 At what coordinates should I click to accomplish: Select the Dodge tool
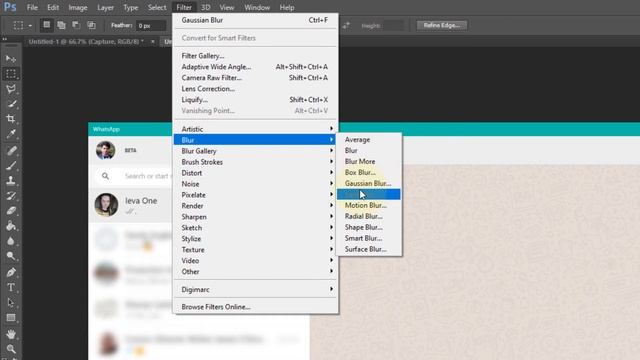point(11,256)
